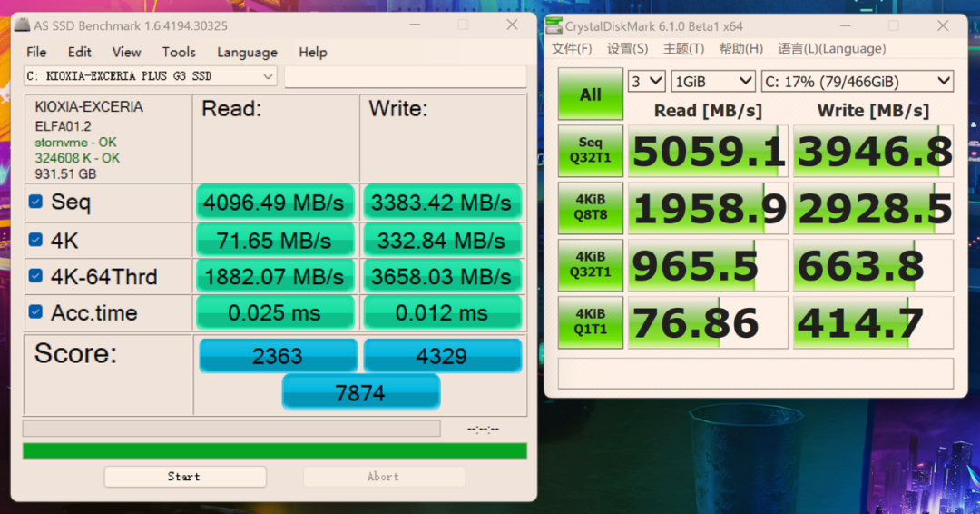Close the AS SSD Benchmark window

(x=512, y=25)
